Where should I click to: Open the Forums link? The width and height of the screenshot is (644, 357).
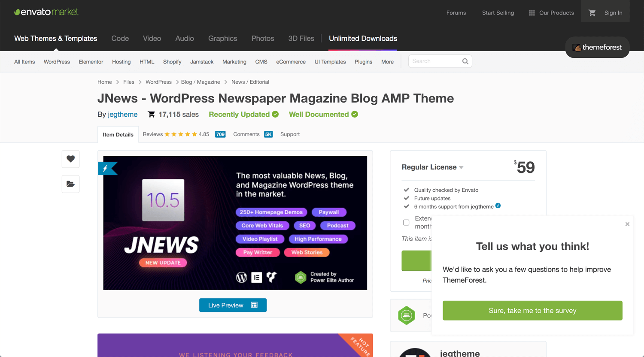pyautogui.click(x=456, y=13)
